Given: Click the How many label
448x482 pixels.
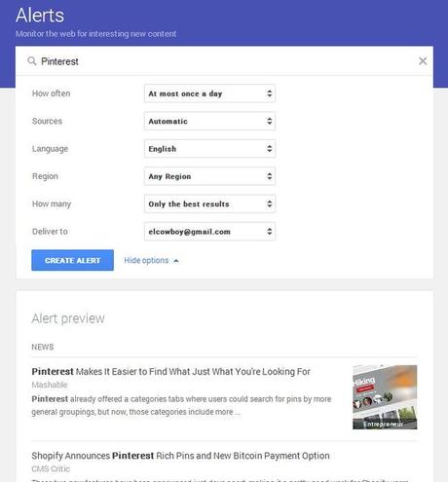Looking at the screenshot, I should pyautogui.click(x=52, y=204).
